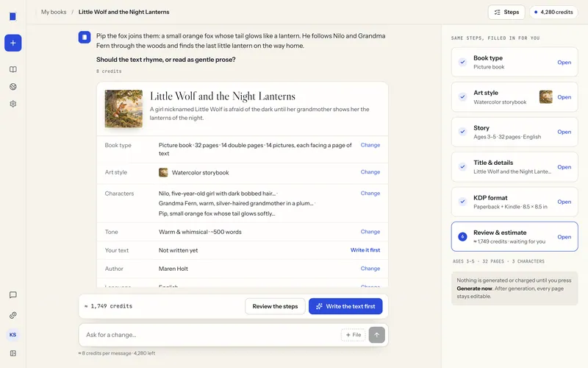The image size is (588, 368).
Task: Click 'Ages 3-5 · 32 pages · 3 characters' label
Action: pos(498,261)
